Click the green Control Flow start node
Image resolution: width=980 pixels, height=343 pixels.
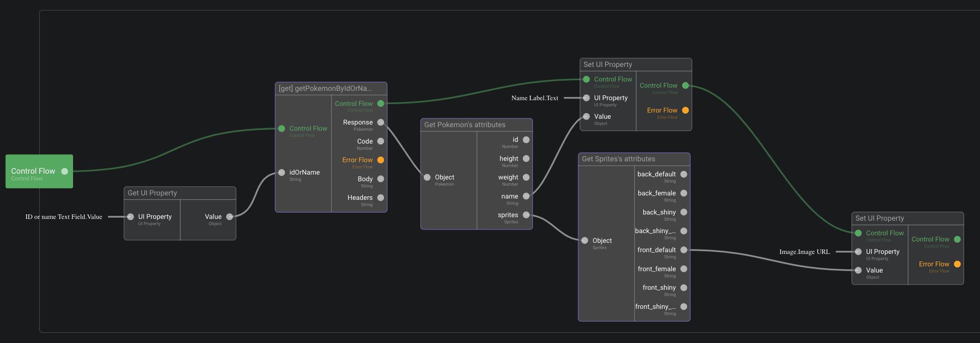[39, 171]
